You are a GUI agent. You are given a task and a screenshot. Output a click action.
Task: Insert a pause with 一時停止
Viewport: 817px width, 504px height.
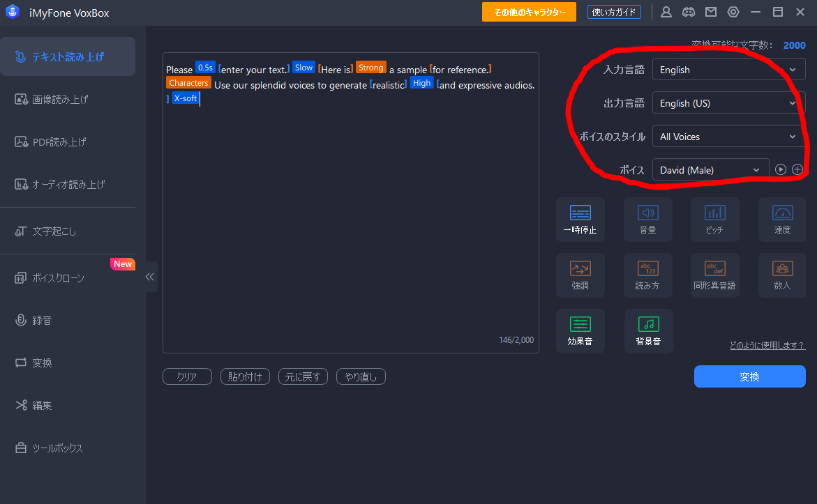580,219
